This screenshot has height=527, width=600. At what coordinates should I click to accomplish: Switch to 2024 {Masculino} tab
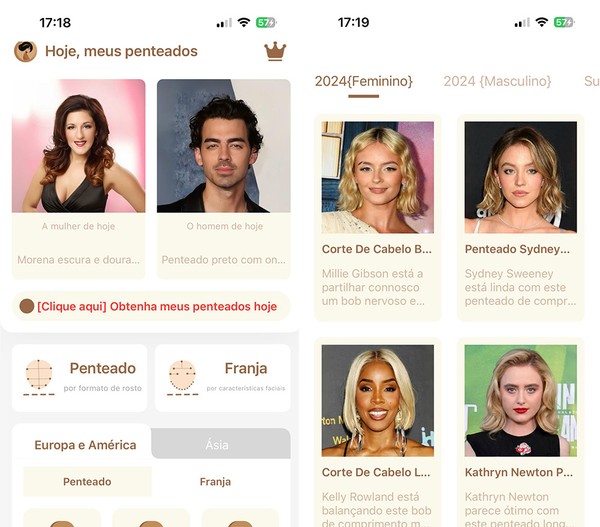click(x=497, y=81)
